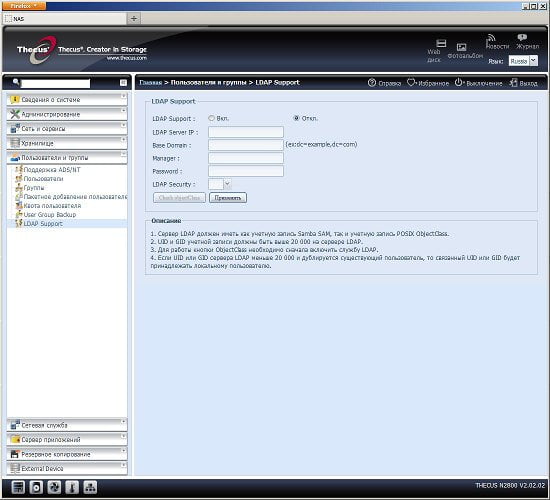This screenshot has height=500, width=550.
Task: Click the Выключение shutdown icon
Action: pos(458,82)
